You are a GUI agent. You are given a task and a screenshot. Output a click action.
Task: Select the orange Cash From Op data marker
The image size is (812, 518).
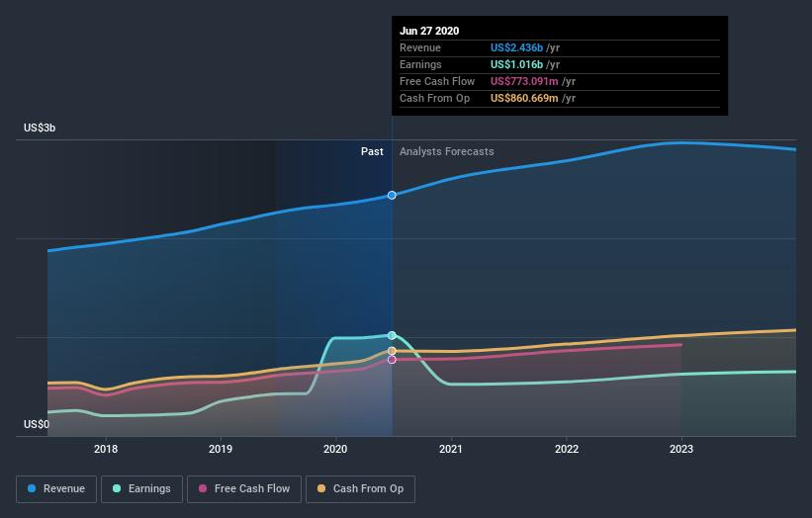(392, 351)
